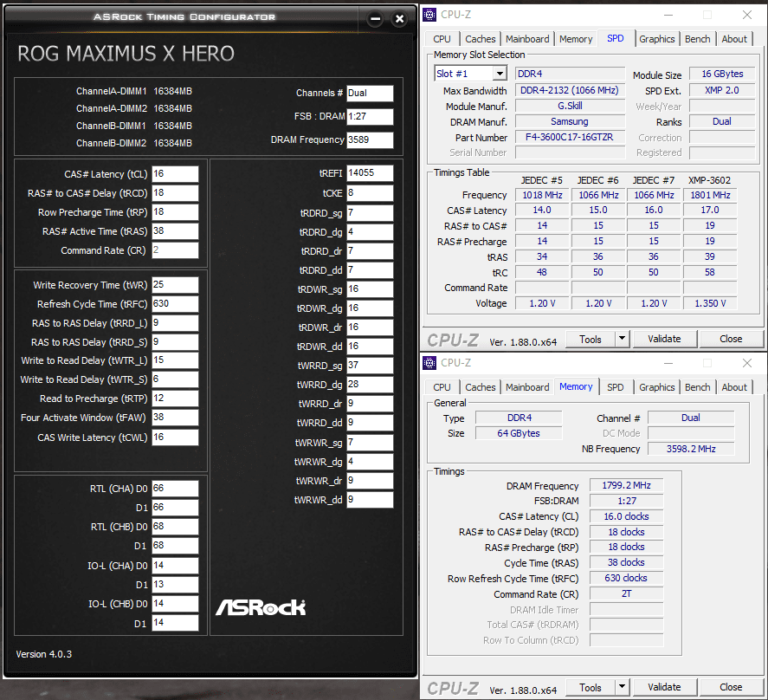Image resolution: width=768 pixels, height=700 pixels.
Task: Expand Tools dropdown arrow in upper CPU-Z window
Action: click(x=622, y=338)
